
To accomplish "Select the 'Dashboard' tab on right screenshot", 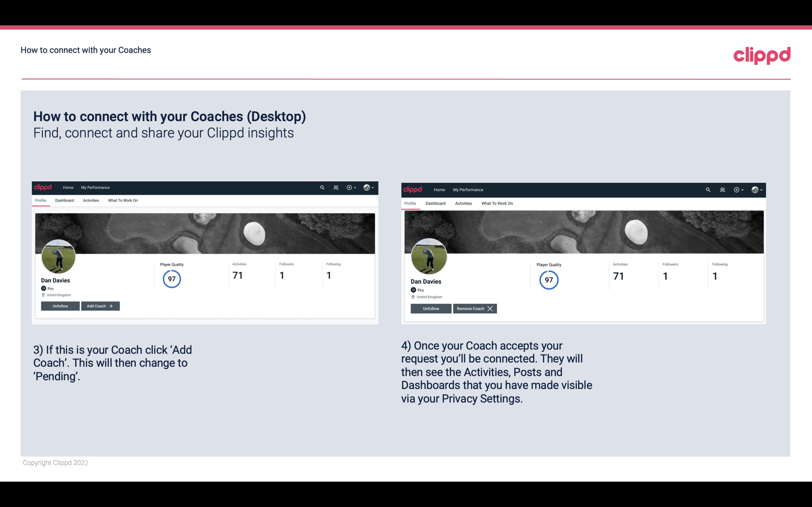I will (435, 203).
